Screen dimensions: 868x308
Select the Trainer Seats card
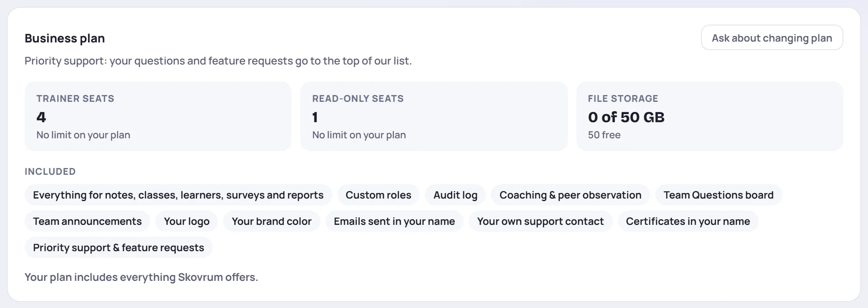pyautogui.click(x=158, y=116)
